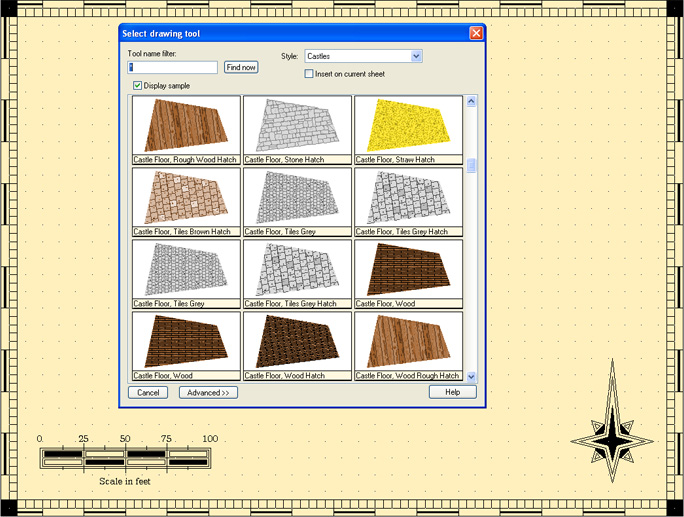Expand options with Advanced >> button
This screenshot has width=684, height=517.
[x=208, y=392]
